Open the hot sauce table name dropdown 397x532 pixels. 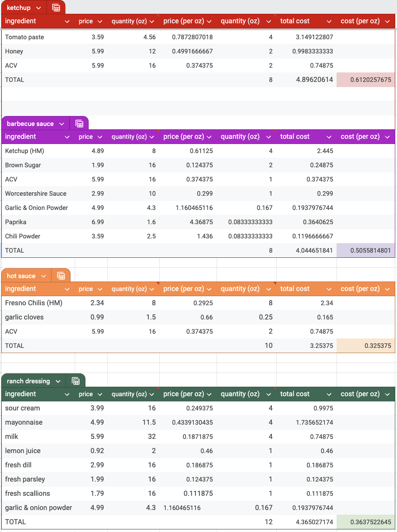tap(43, 275)
